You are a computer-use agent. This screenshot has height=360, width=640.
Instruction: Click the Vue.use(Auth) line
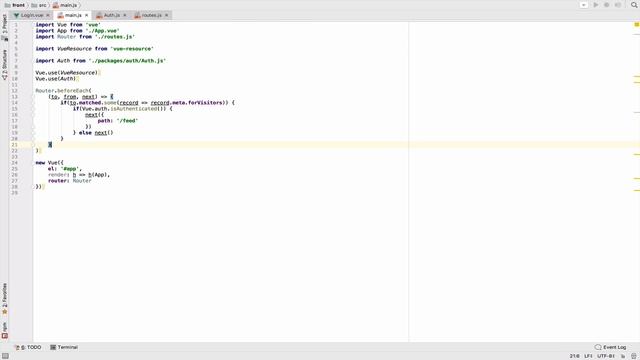point(56,79)
